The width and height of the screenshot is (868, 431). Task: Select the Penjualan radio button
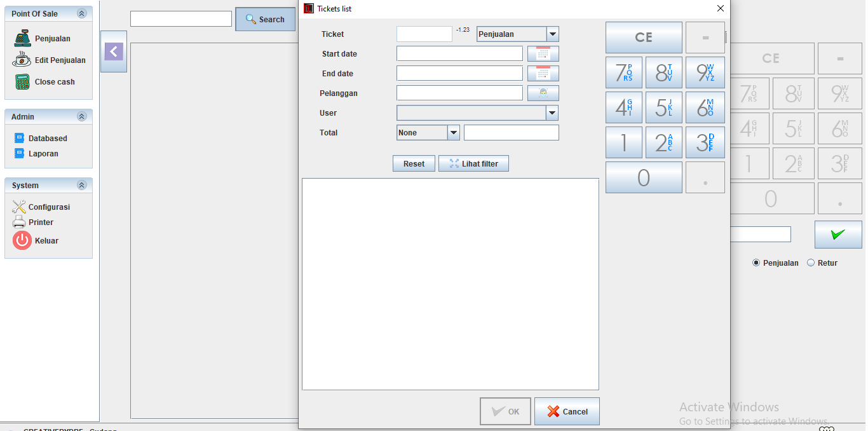(x=756, y=263)
